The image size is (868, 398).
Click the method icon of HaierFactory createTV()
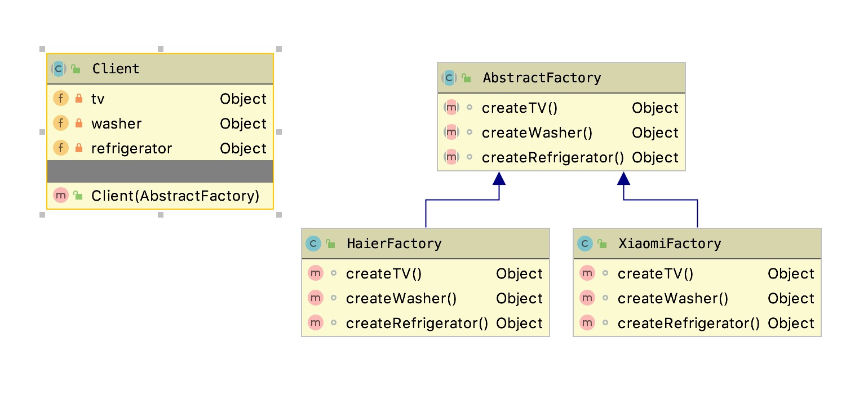pyautogui.click(x=316, y=273)
